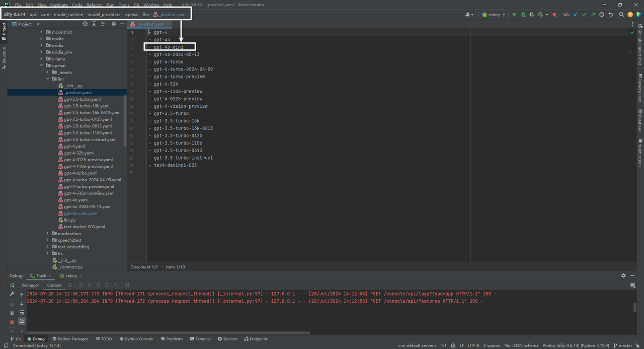
Task: Open the Python Console tool window
Action: (x=136, y=339)
